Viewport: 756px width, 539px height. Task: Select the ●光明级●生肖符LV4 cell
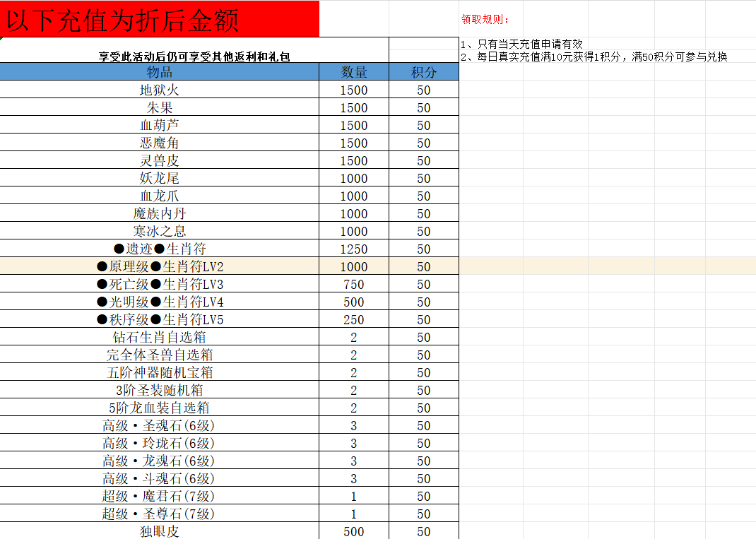pos(159,302)
